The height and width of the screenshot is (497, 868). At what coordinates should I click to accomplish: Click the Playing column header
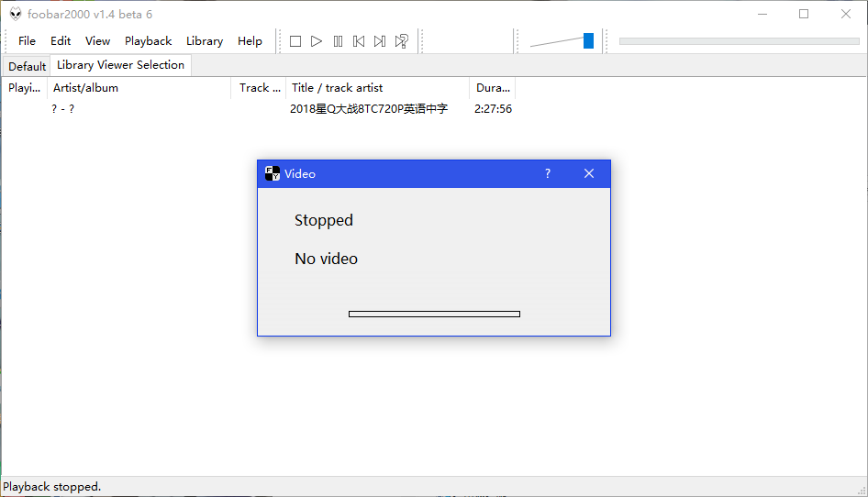coord(25,88)
